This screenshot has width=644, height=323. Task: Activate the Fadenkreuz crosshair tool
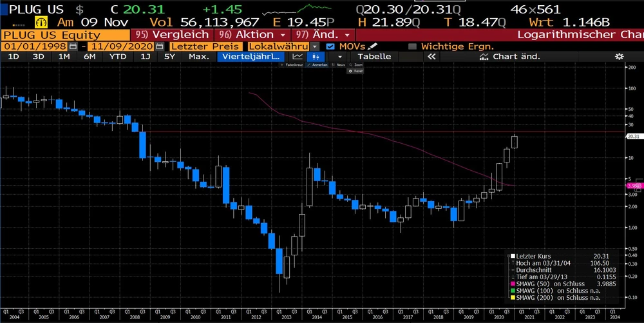tap(293, 66)
